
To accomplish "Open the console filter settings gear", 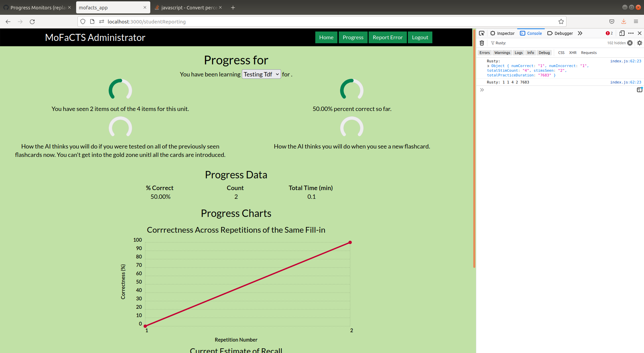I will 640,43.
